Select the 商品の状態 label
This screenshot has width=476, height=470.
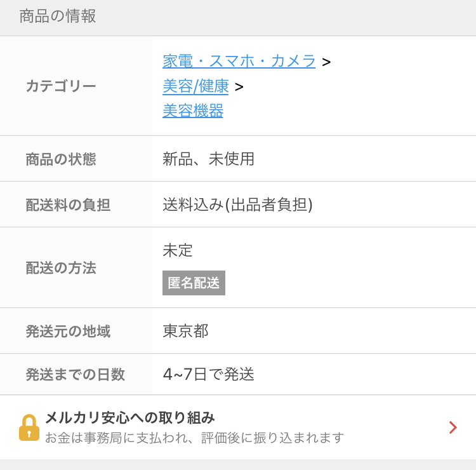click(x=61, y=159)
